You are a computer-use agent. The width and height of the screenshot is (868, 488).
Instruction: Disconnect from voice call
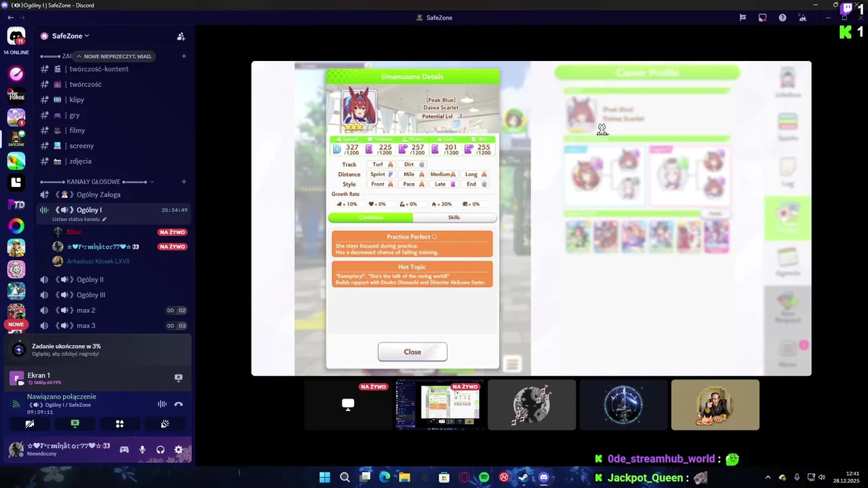click(178, 404)
